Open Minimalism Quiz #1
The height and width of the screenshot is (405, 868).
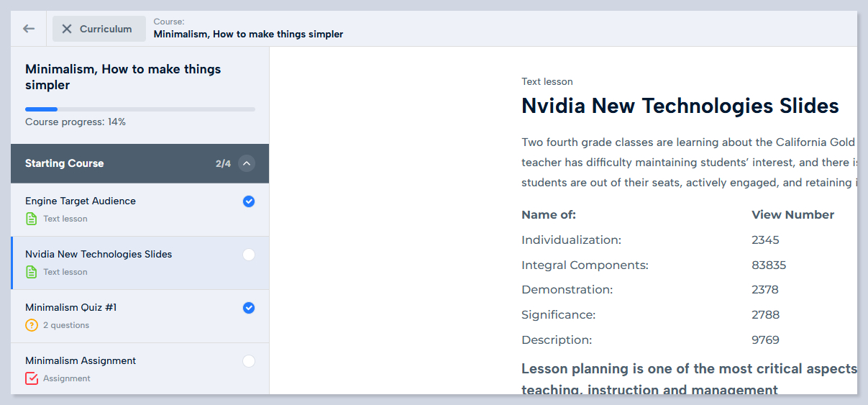(x=71, y=307)
